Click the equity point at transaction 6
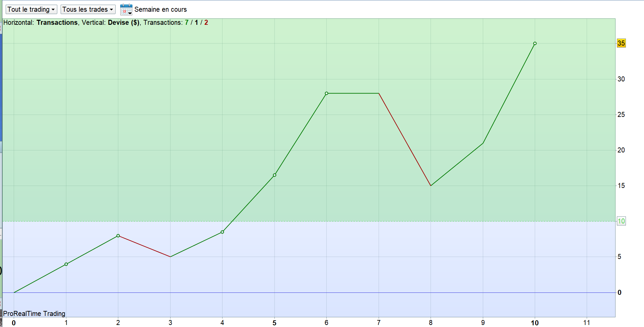Viewport: 644px width, 327px height. (x=326, y=93)
